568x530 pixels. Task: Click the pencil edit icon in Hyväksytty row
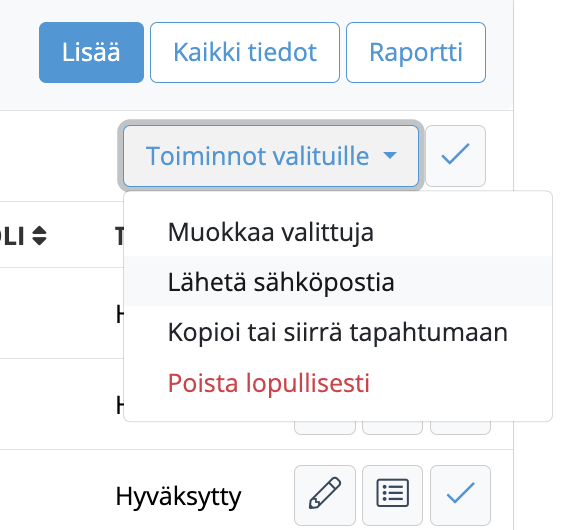pos(325,495)
